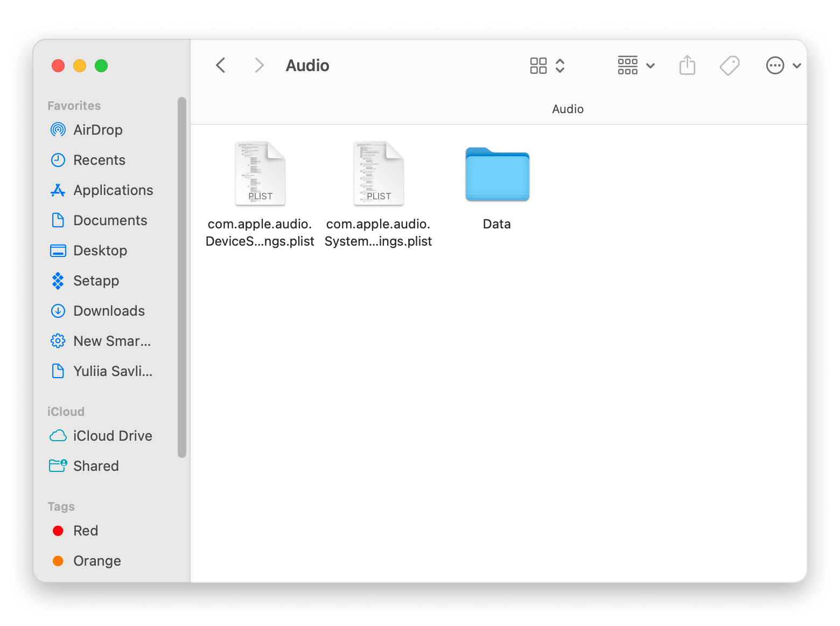Screen dimensions: 840x626
Task: Open AirDrop in the sidebar
Action: tap(97, 130)
